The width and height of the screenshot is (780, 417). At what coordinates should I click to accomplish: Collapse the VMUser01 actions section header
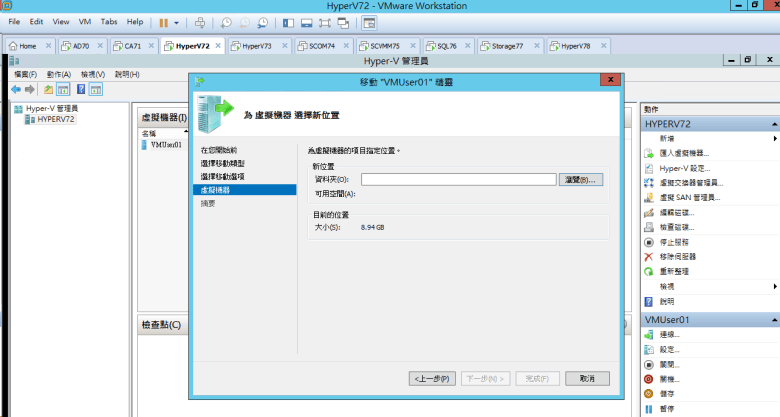click(x=774, y=319)
